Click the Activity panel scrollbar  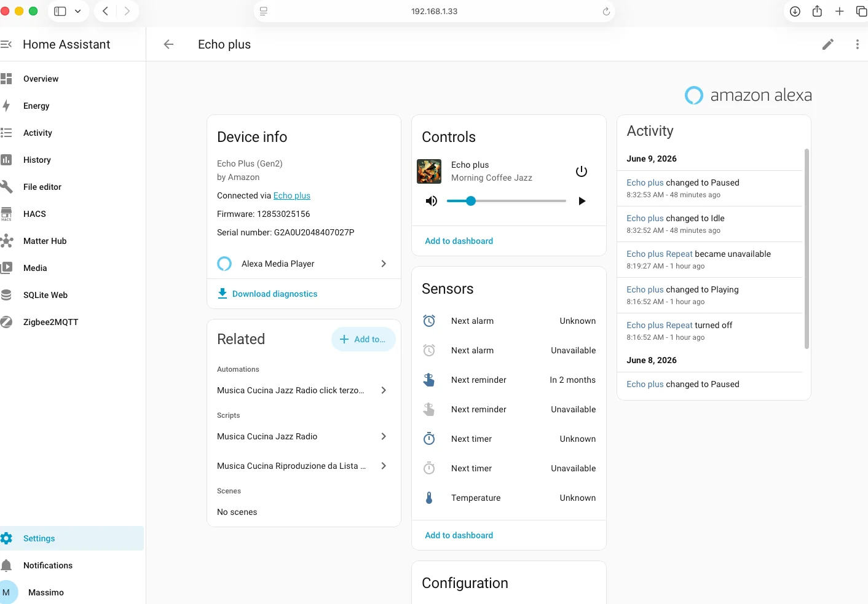click(x=807, y=248)
